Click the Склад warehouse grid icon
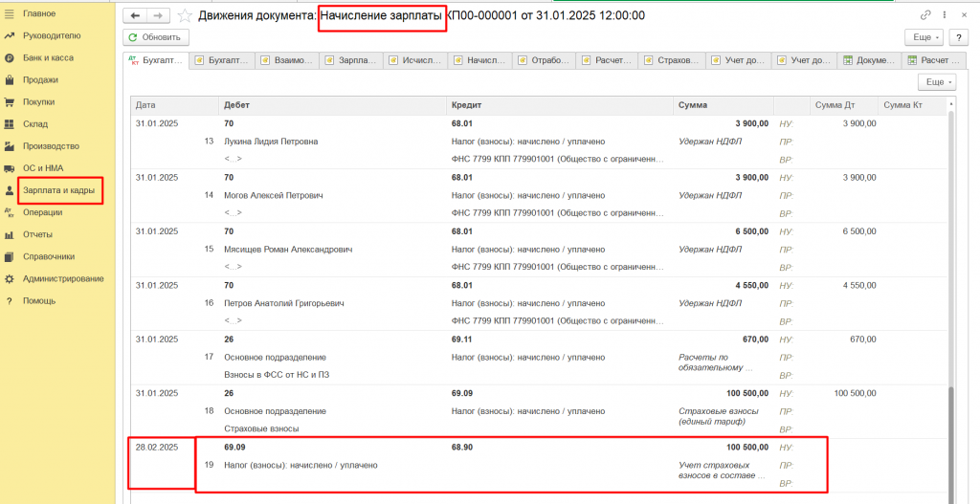This screenshot has width=980, height=504. 9,124
